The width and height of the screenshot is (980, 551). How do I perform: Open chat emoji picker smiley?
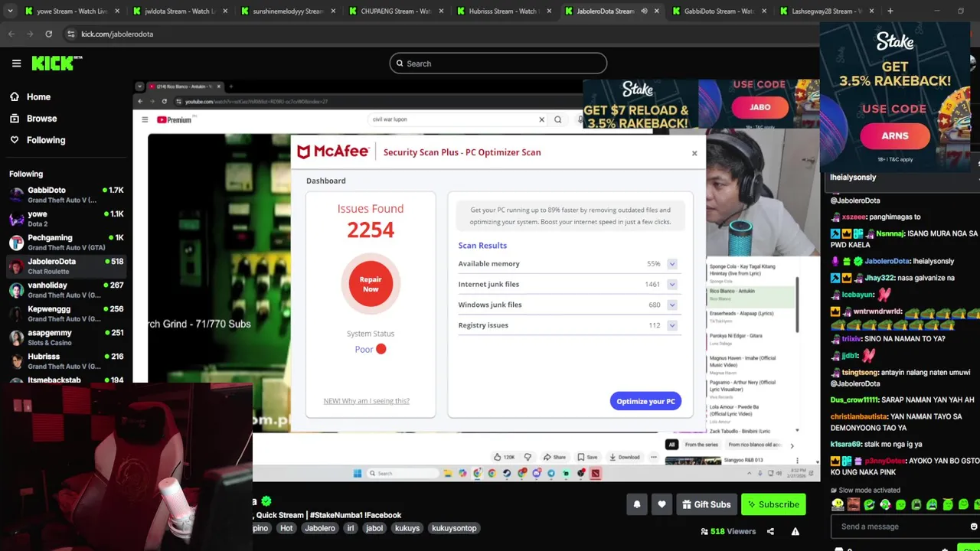[x=973, y=527]
